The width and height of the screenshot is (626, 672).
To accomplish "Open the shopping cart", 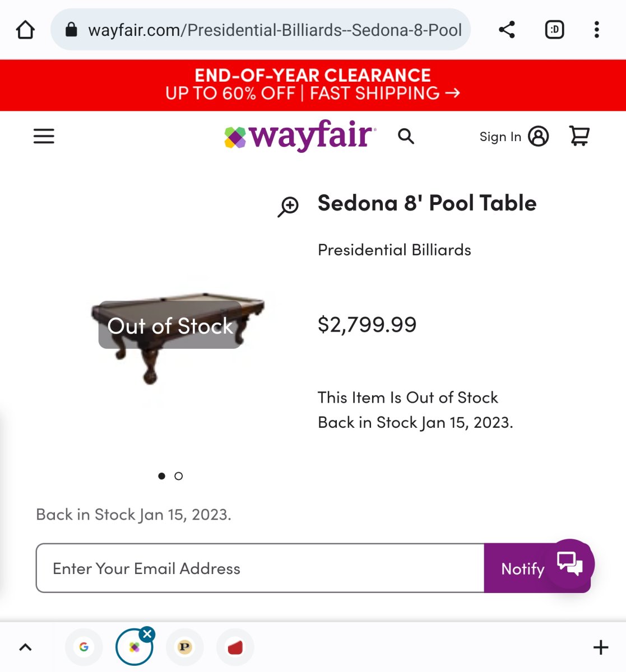I will (x=579, y=136).
